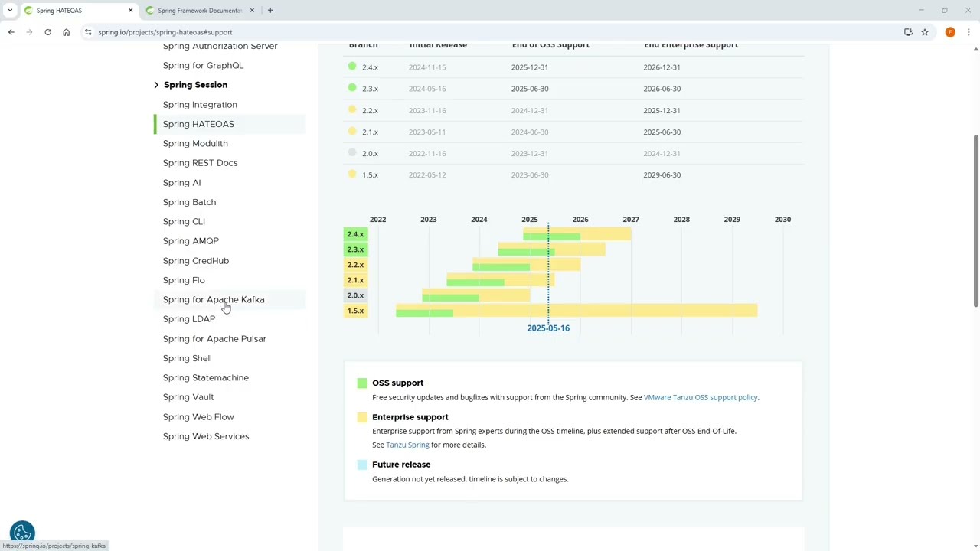Viewport: 980px width, 551px height.
Task: Click the 2027 year label on timeline
Action: pos(631,220)
